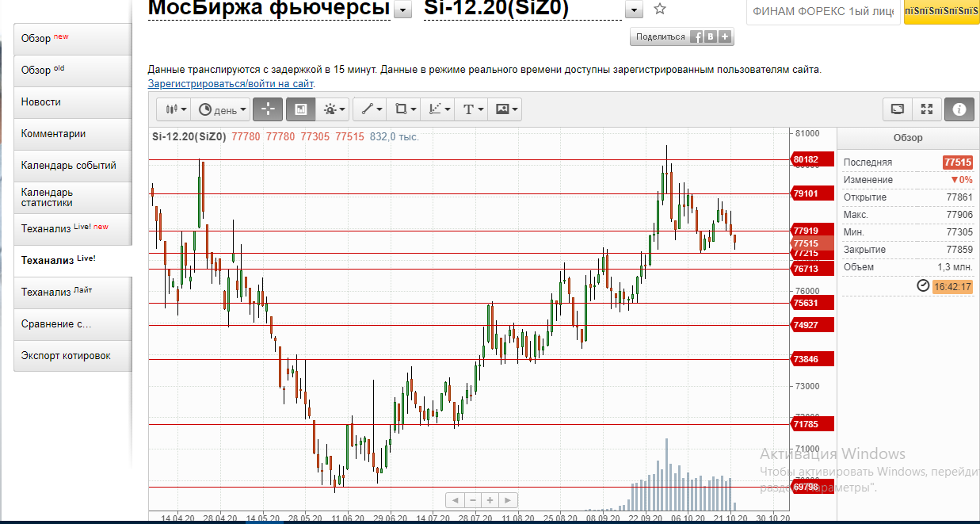This screenshot has width=980, height=524.
Task: Open Календарь событий
Action: click(73, 166)
